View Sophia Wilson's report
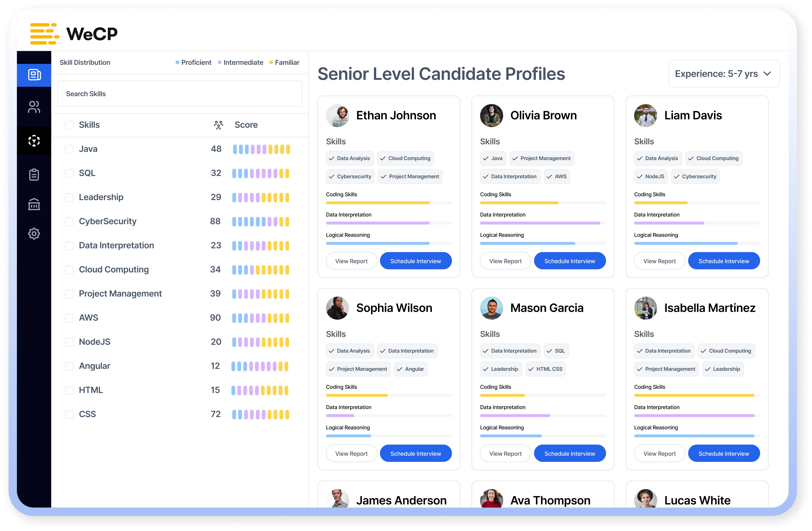The width and height of the screenshot is (812, 531). pyautogui.click(x=351, y=454)
